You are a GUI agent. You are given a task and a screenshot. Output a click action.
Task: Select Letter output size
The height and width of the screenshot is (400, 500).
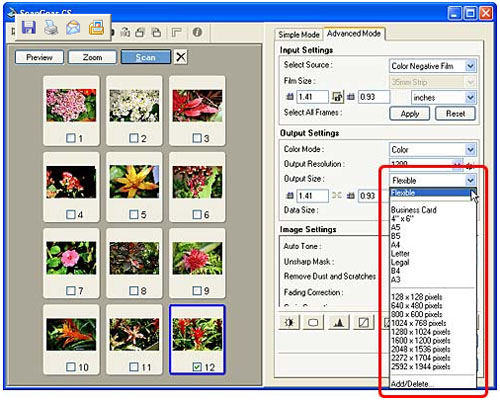pos(400,253)
